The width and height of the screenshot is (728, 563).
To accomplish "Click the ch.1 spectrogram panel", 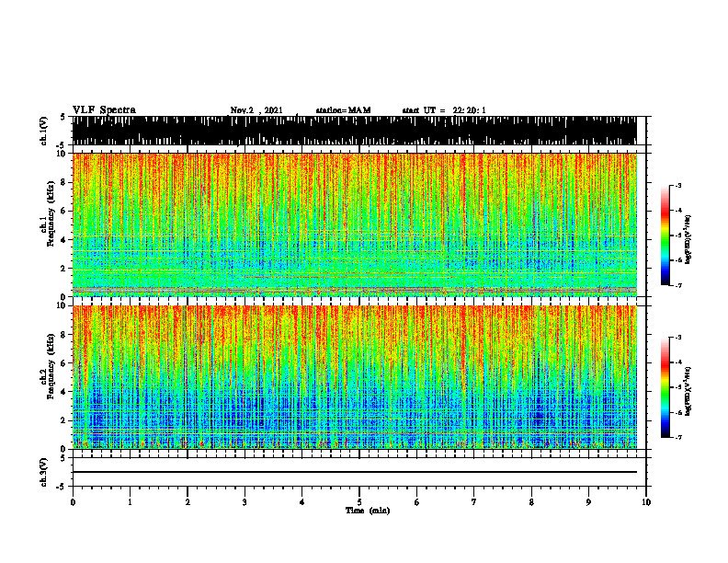I will [354, 224].
